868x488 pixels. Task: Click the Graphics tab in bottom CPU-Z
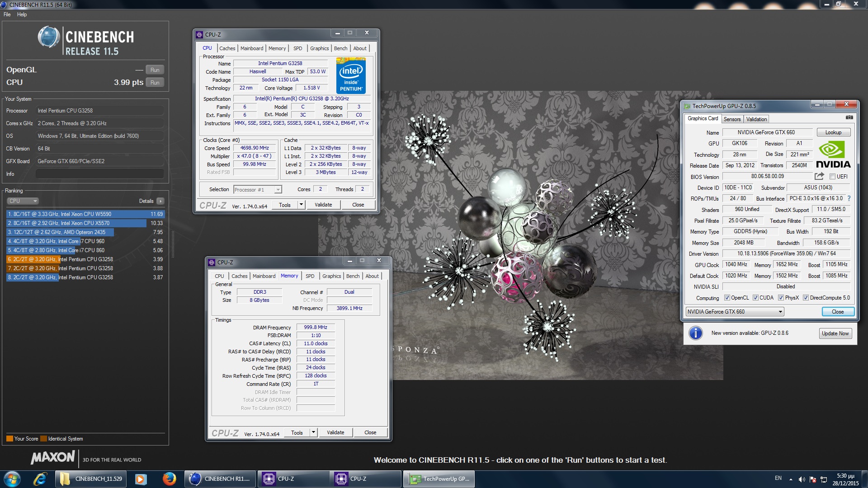point(332,276)
